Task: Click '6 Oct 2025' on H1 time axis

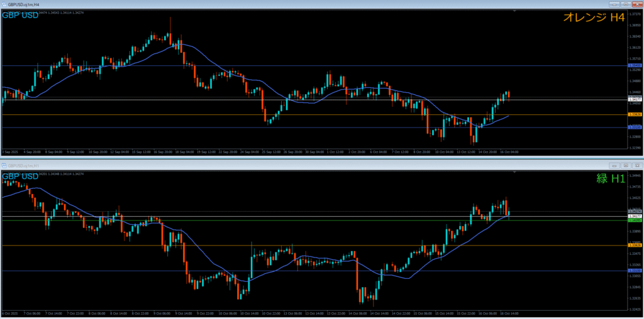Action: tap(10, 313)
